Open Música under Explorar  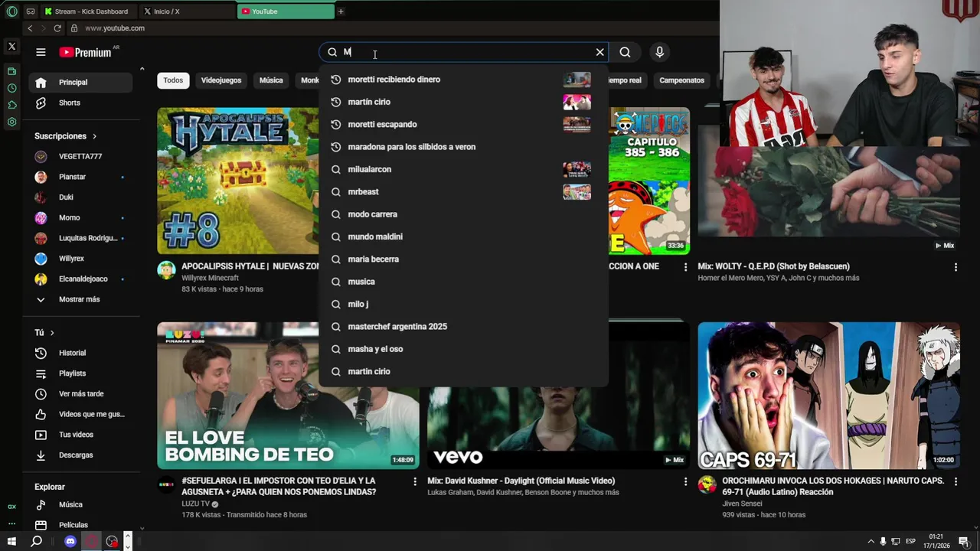(x=80, y=505)
